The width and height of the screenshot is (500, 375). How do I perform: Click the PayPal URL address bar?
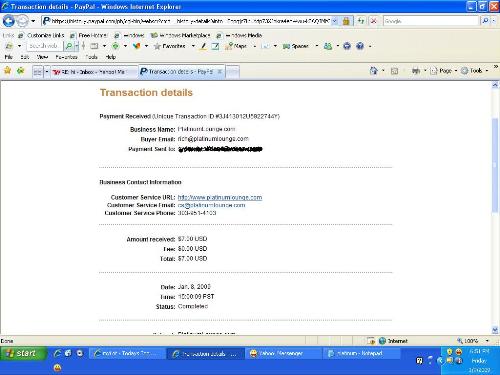[187, 21]
